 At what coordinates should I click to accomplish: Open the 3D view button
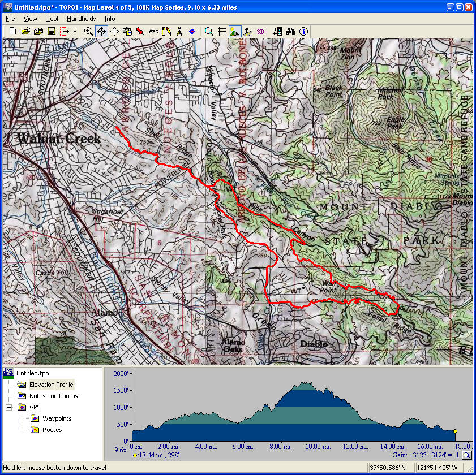tap(260, 32)
